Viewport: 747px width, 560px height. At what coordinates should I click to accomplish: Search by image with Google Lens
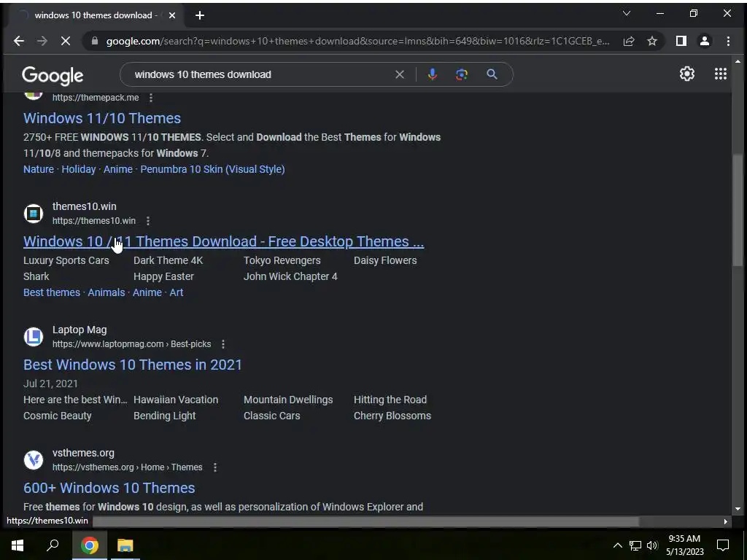point(462,74)
